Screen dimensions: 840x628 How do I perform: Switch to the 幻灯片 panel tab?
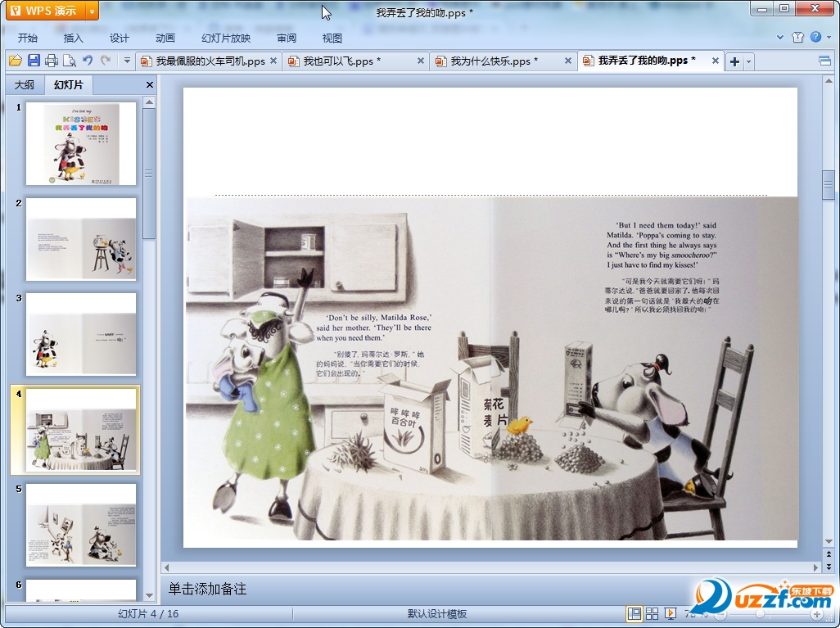coord(69,84)
